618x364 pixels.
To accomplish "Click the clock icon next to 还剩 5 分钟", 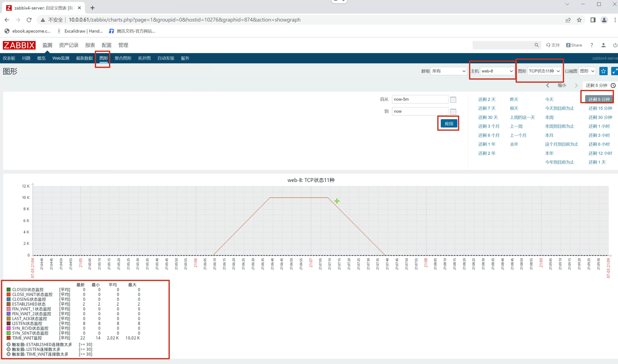I will (613, 85).
